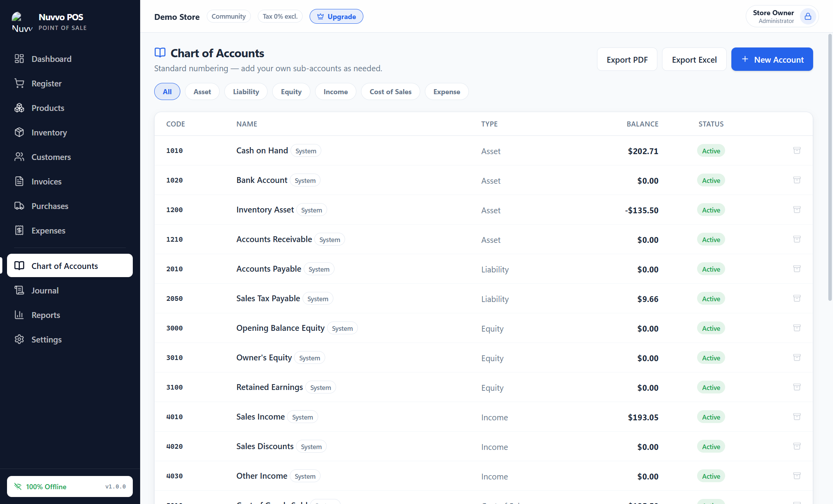The image size is (833, 504).
Task: Click the page vertical scrollbar
Action: (830, 167)
